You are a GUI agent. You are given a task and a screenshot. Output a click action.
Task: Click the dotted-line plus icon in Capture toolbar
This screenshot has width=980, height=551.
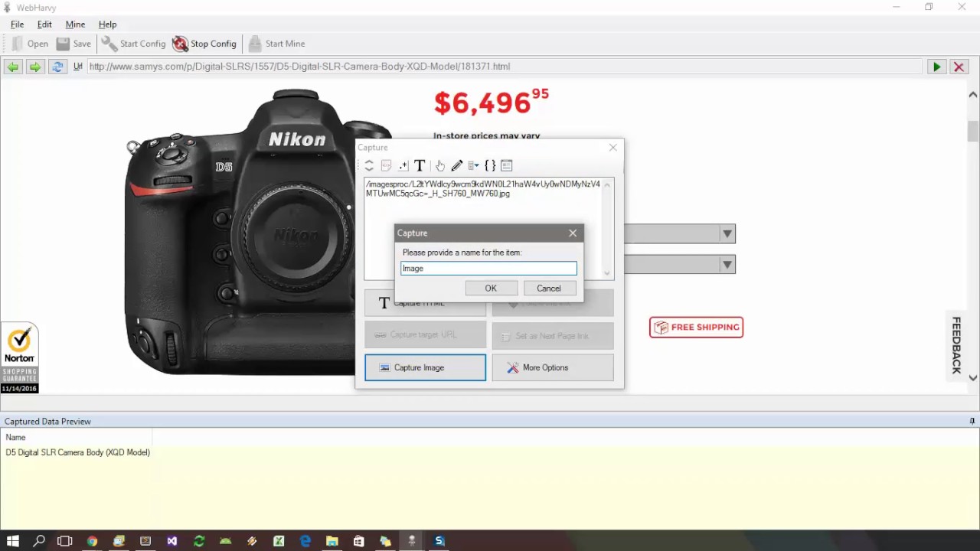pyautogui.click(x=403, y=165)
